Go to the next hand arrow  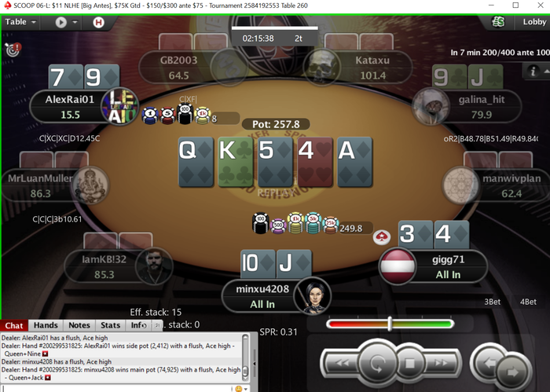pyautogui.click(x=512, y=371)
